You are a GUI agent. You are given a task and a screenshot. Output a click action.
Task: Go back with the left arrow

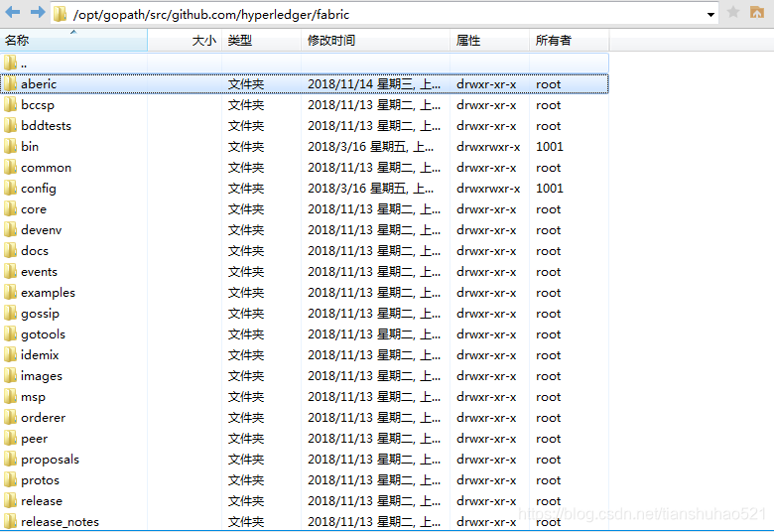[12, 12]
